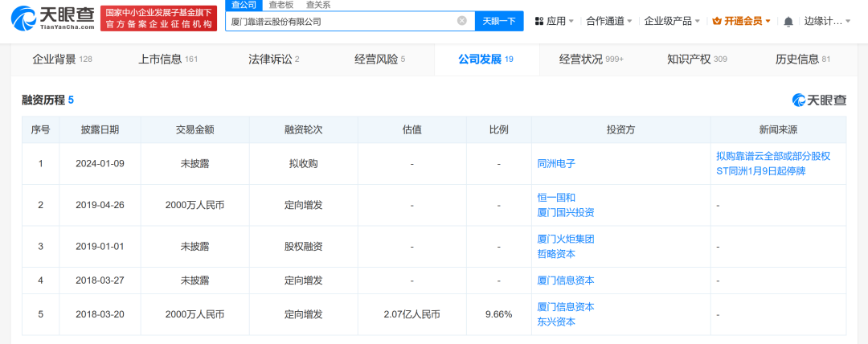Screen dimensions: 868x344
Task: Click the 应用 grid icon
Action: [538, 21]
